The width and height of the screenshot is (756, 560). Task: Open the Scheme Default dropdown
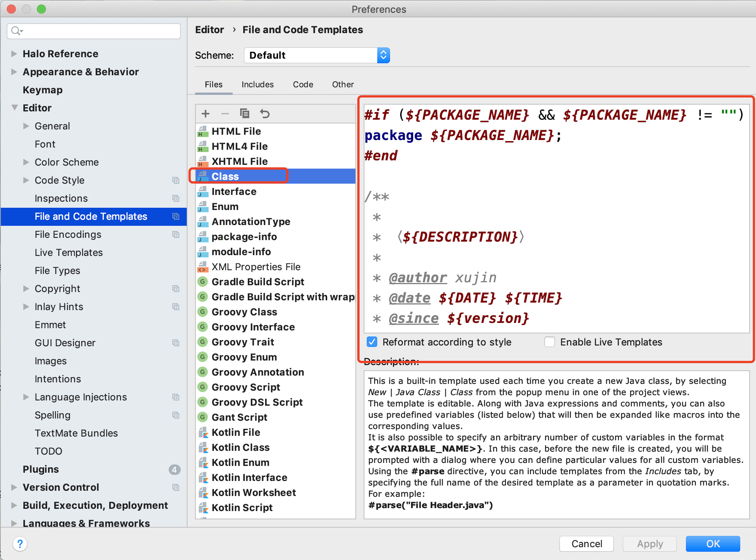[x=317, y=55]
